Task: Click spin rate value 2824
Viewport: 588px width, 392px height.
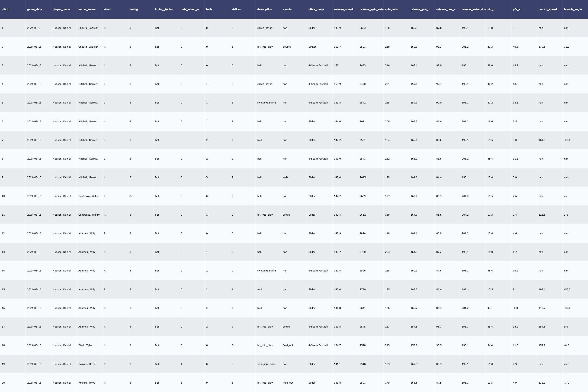Action: [x=362, y=233]
